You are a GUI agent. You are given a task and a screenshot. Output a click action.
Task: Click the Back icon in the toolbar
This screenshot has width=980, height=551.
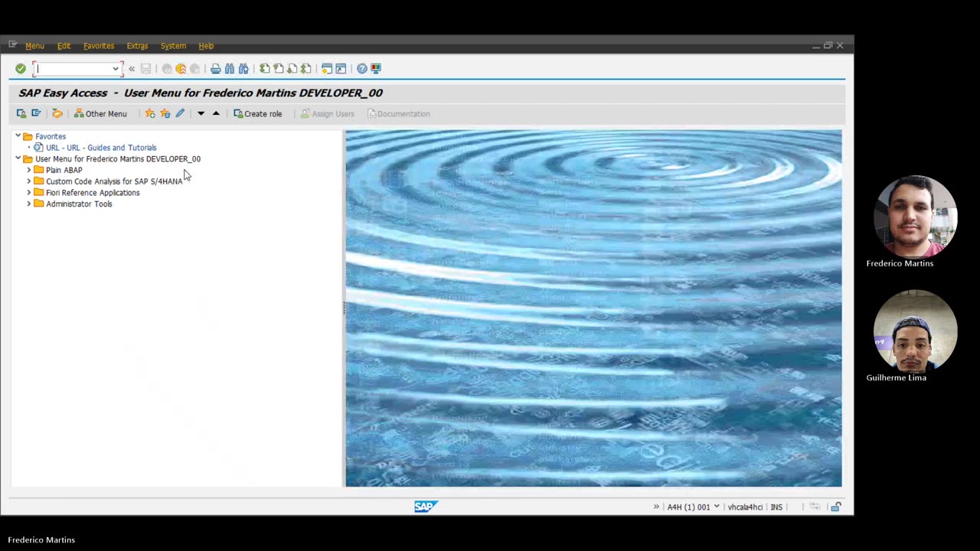click(x=167, y=69)
